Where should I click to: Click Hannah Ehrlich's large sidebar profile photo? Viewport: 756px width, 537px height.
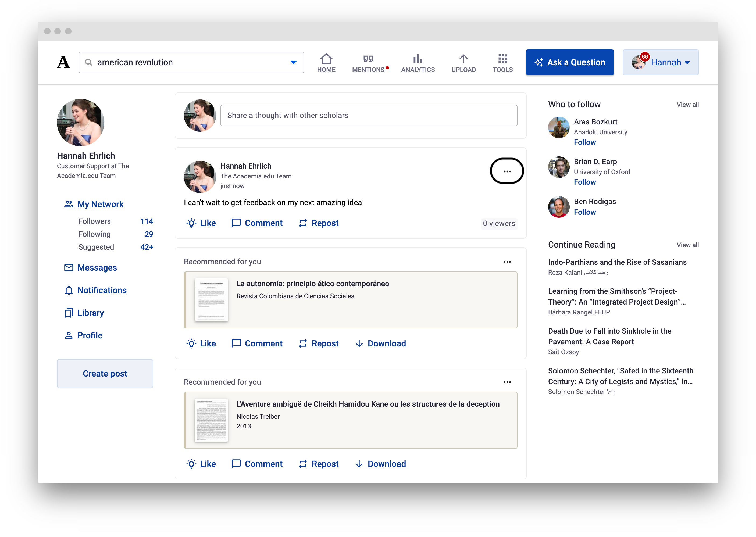click(x=80, y=122)
